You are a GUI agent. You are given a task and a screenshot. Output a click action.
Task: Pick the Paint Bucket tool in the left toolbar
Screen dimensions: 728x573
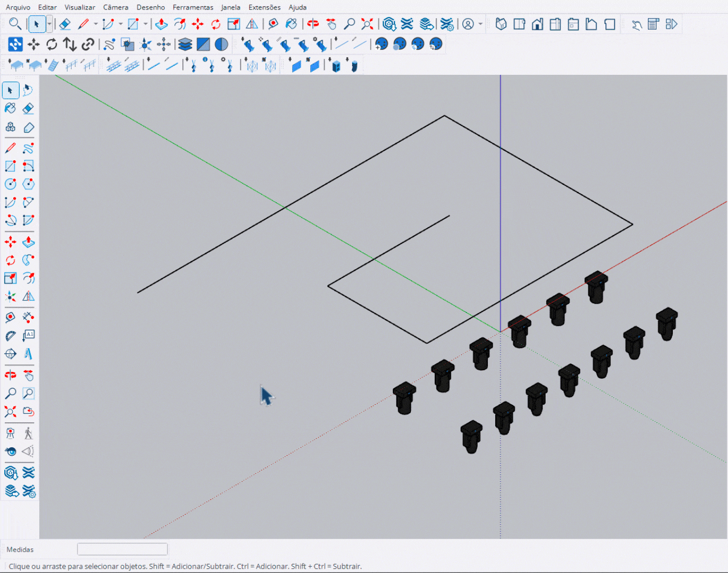click(x=10, y=108)
